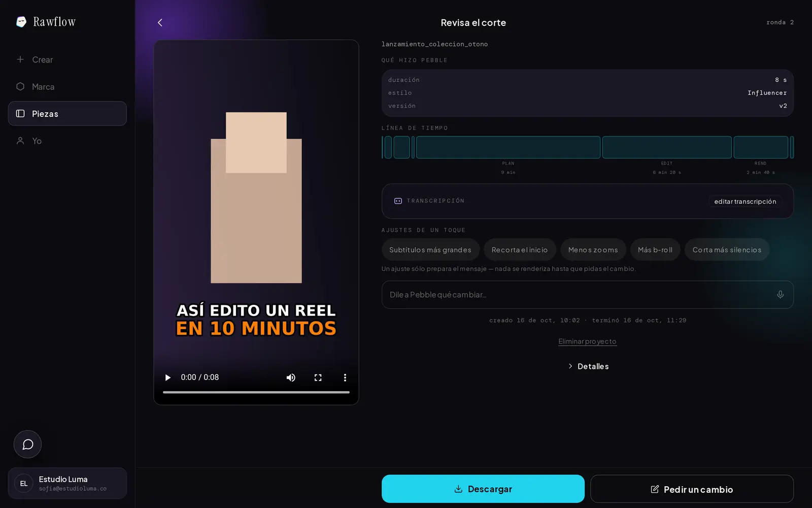The height and width of the screenshot is (508, 812).
Task: Click the panel icon beside Piezas
Action: click(x=20, y=113)
